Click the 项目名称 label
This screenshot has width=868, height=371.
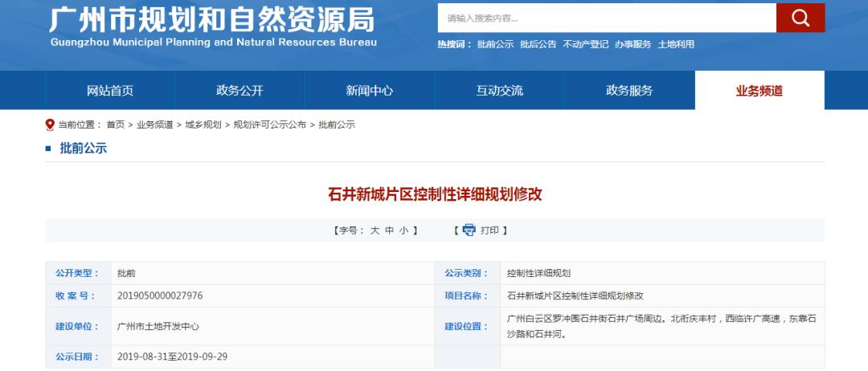pyautogui.click(x=467, y=296)
